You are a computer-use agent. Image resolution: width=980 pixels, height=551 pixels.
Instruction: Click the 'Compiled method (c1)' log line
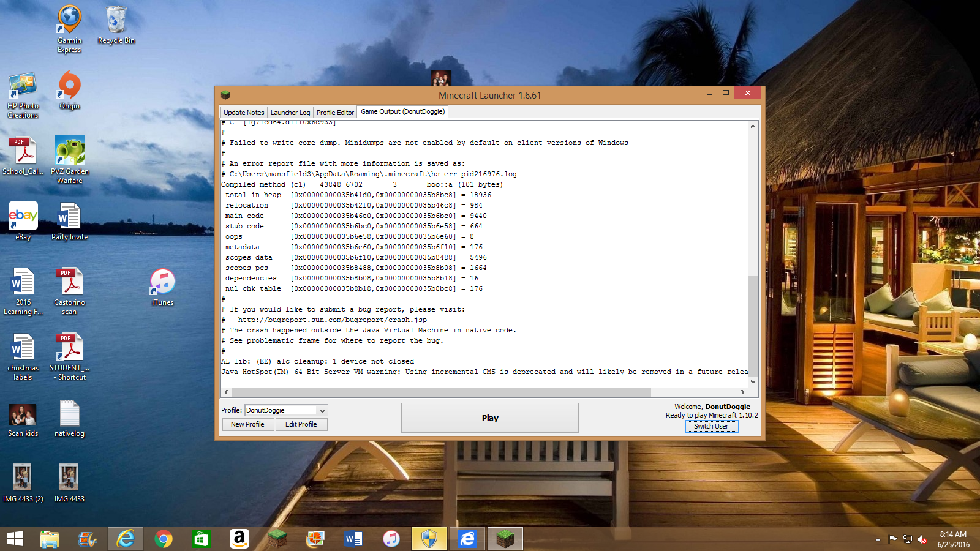coord(362,184)
